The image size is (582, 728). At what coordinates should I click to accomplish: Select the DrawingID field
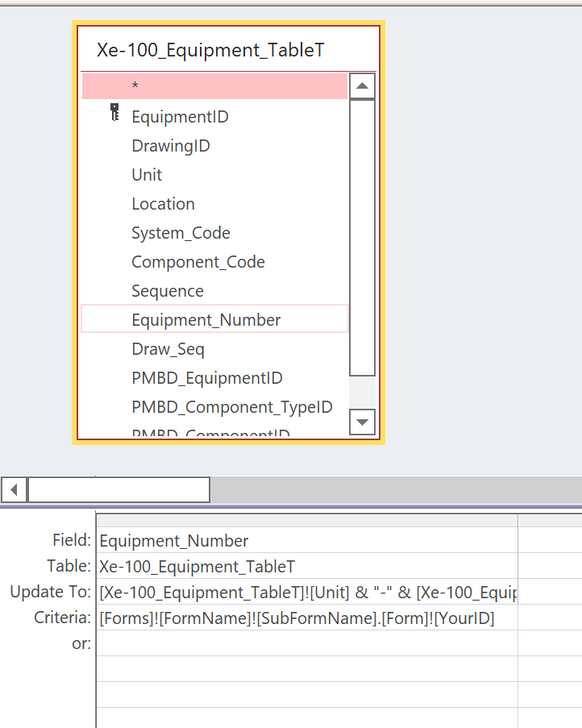[x=171, y=146]
